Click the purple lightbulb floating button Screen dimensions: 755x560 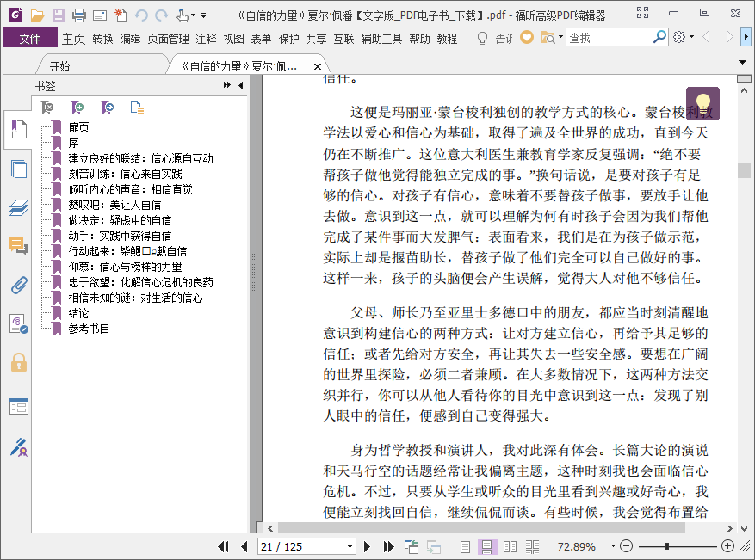702,103
